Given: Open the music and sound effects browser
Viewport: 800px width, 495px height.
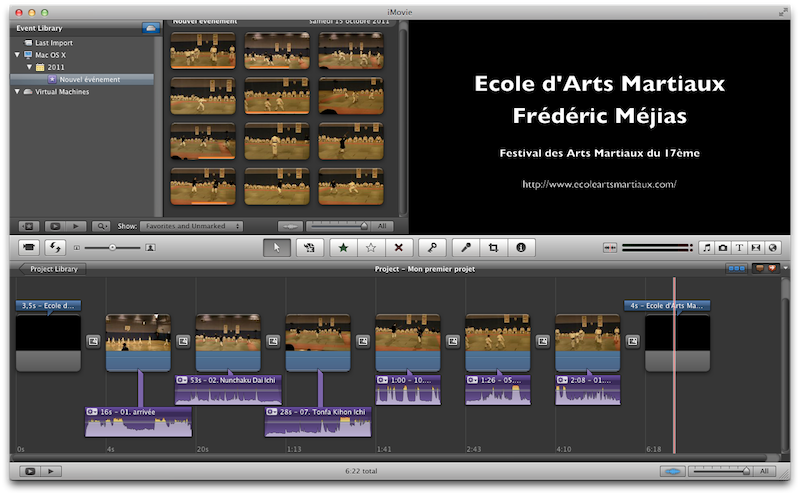Looking at the screenshot, I should pyautogui.click(x=707, y=248).
